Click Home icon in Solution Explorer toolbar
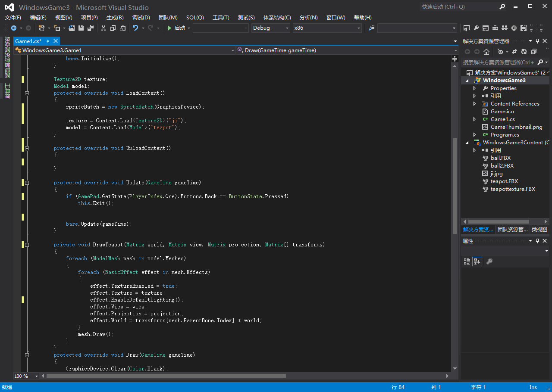Viewport: 552px width, 392px height. click(x=486, y=52)
